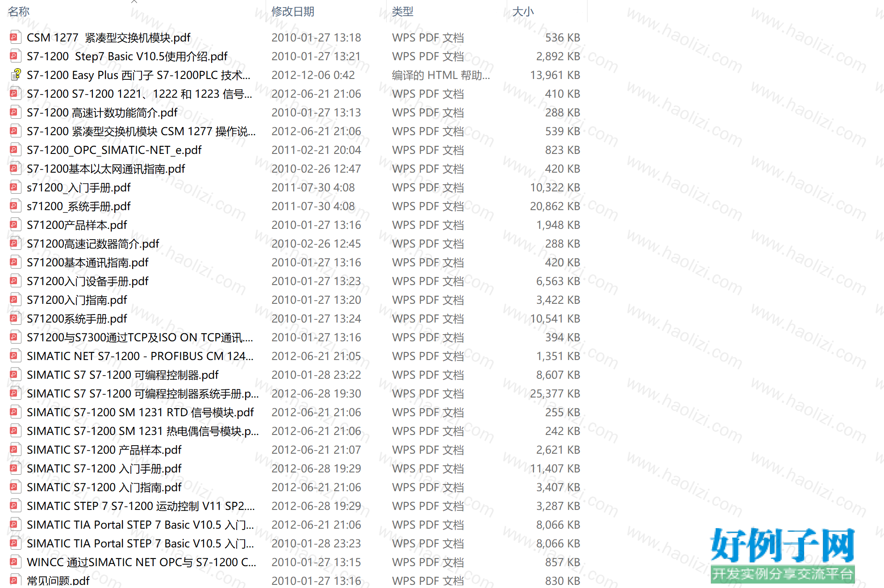Select file S7-1200基本以太网通讯指南.pdf
The height and width of the screenshot is (588, 884).
click(106, 169)
